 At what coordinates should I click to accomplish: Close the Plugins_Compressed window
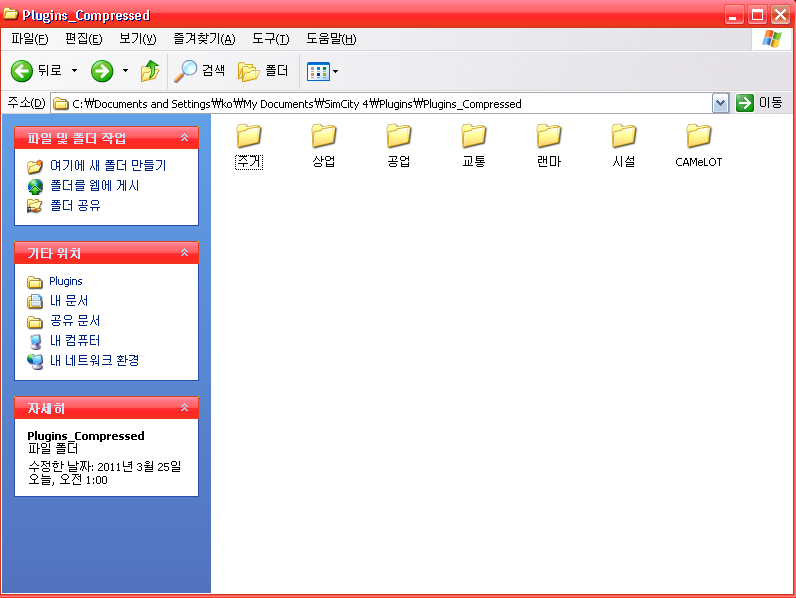pos(780,15)
